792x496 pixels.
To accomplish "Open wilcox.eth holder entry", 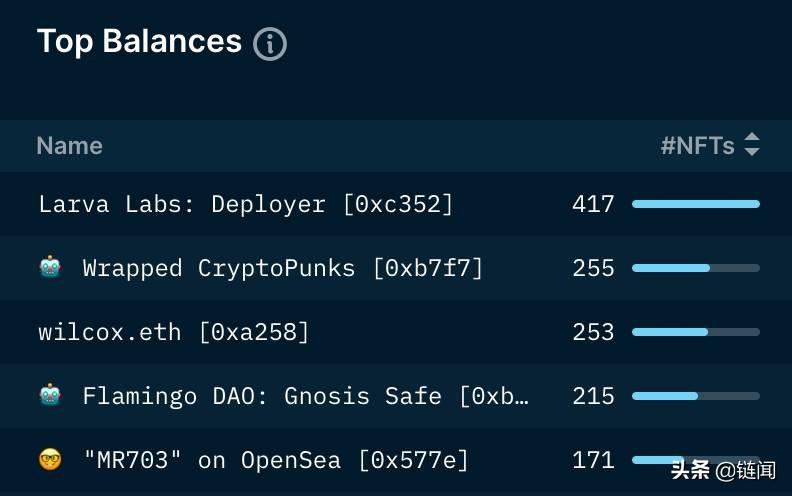I will point(174,332).
